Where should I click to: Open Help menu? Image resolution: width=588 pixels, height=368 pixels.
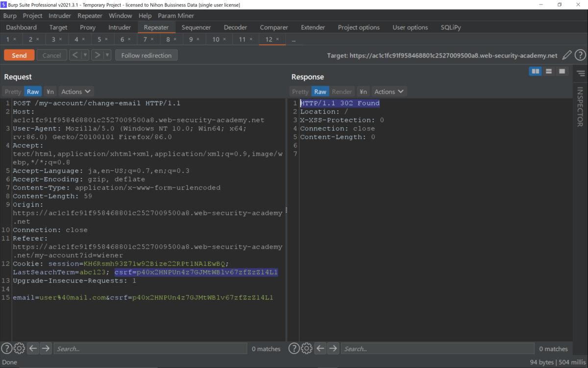point(145,16)
